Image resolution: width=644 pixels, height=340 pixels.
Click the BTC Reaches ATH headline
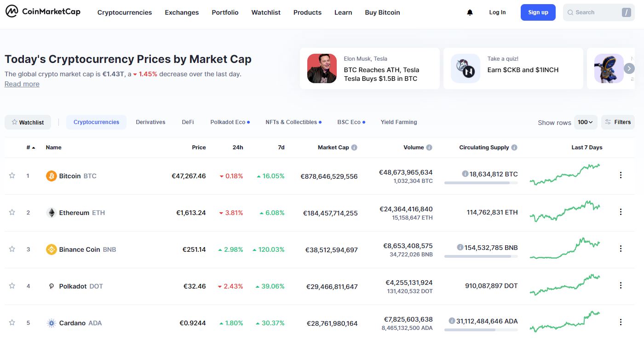click(x=381, y=74)
